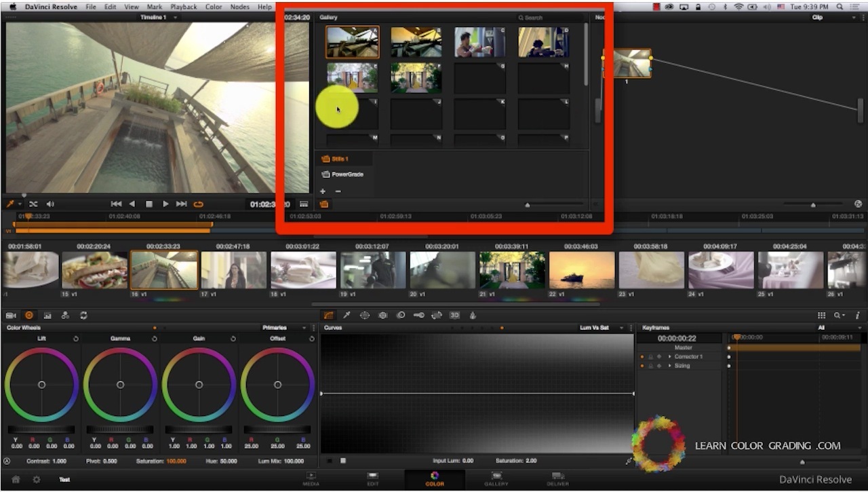Toggle loop playback in the viewer
Image resolution: width=868 pixels, height=492 pixels.
(199, 204)
